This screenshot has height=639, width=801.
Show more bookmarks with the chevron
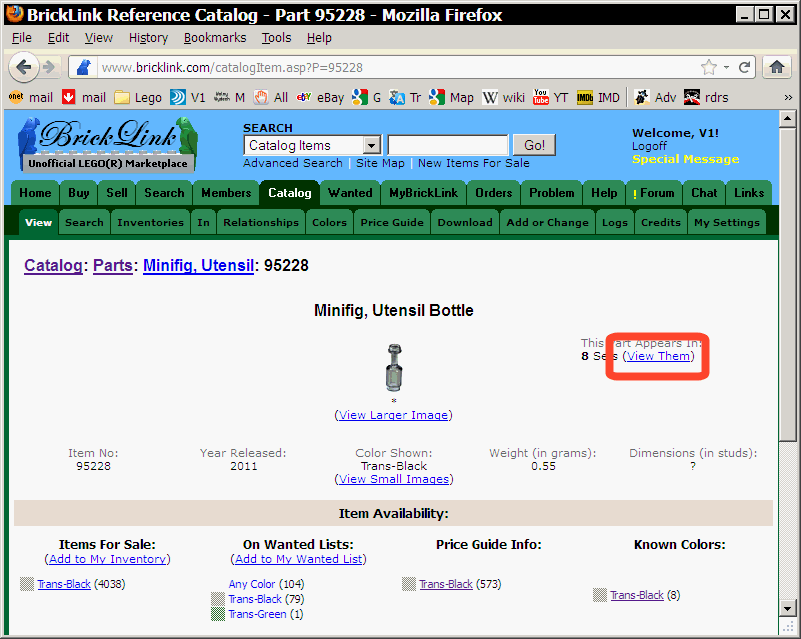[788, 97]
